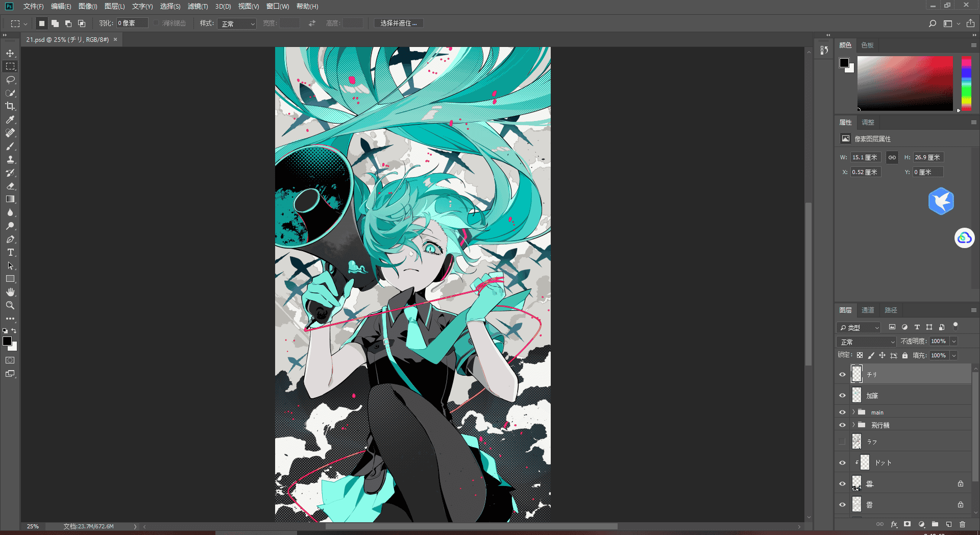Select the Move tool

click(x=10, y=53)
